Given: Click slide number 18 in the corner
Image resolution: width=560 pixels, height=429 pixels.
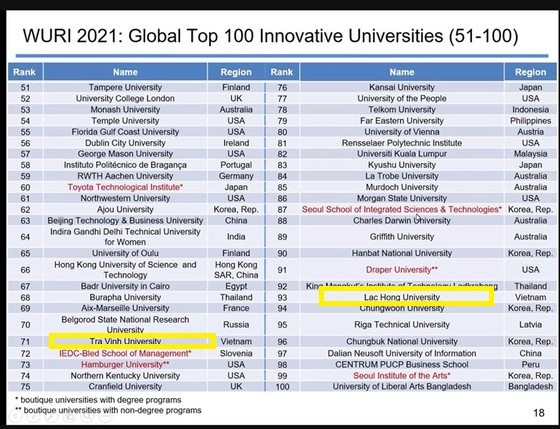Looking at the screenshot, I should pos(539,413).
